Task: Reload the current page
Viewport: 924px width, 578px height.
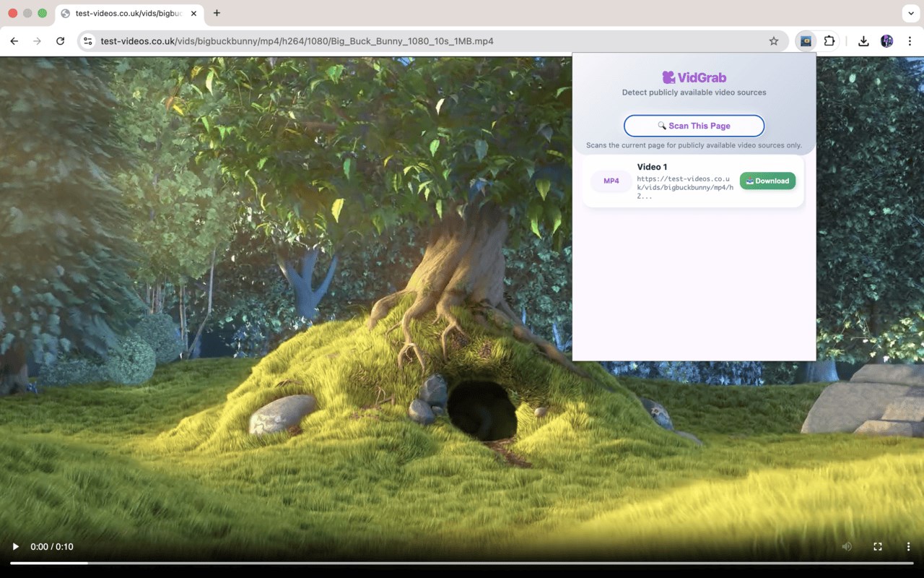Action: 61,41
